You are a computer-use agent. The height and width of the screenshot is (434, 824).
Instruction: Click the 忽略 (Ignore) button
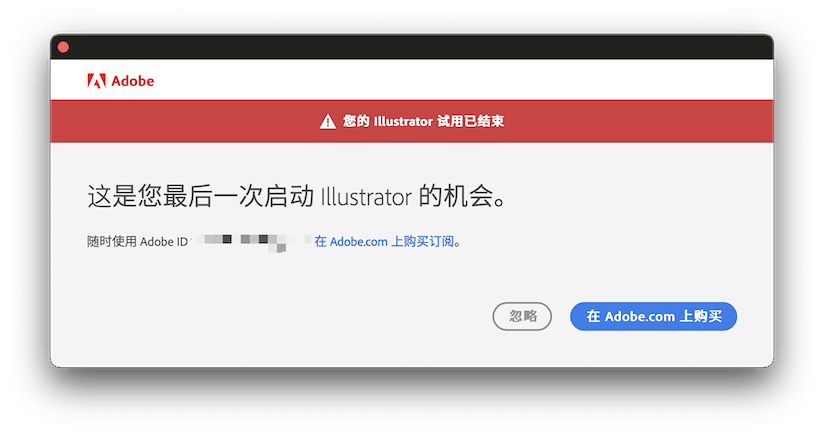point(522,316)
